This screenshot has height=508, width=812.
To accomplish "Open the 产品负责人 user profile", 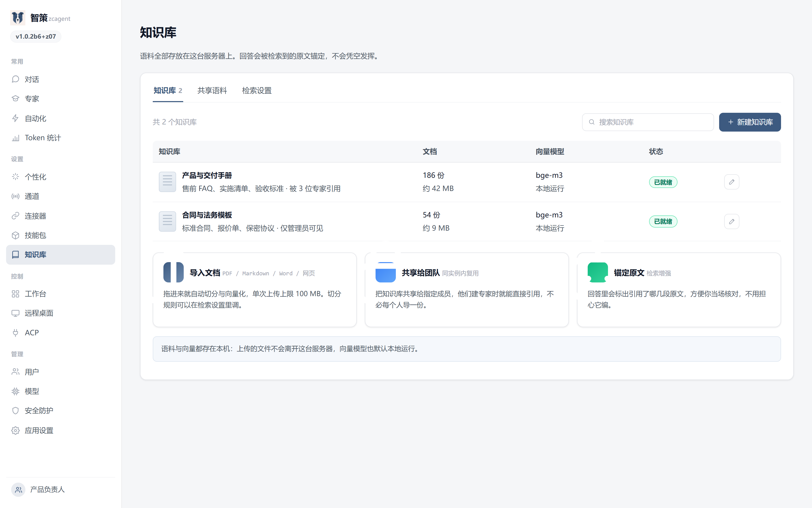I will [x=38, y=489].
